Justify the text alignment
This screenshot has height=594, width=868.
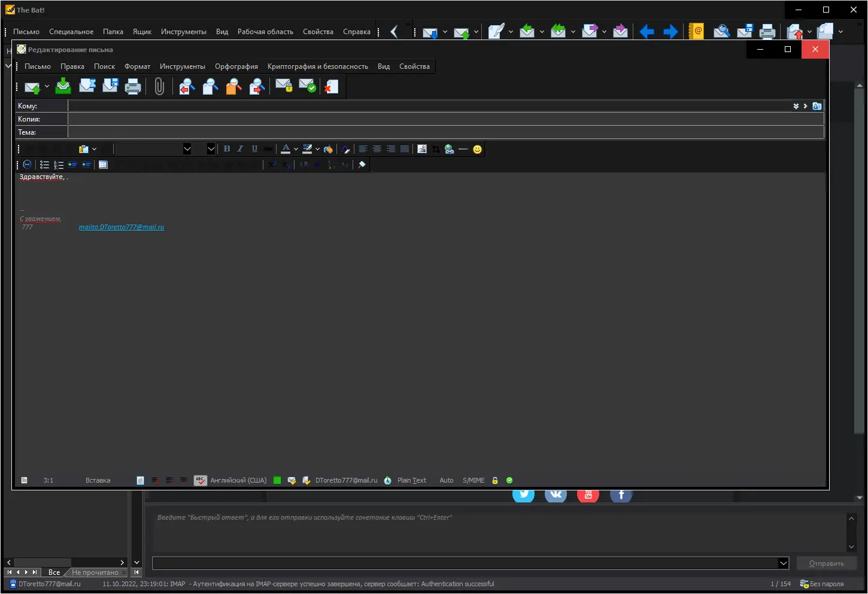tap(405, 149)
